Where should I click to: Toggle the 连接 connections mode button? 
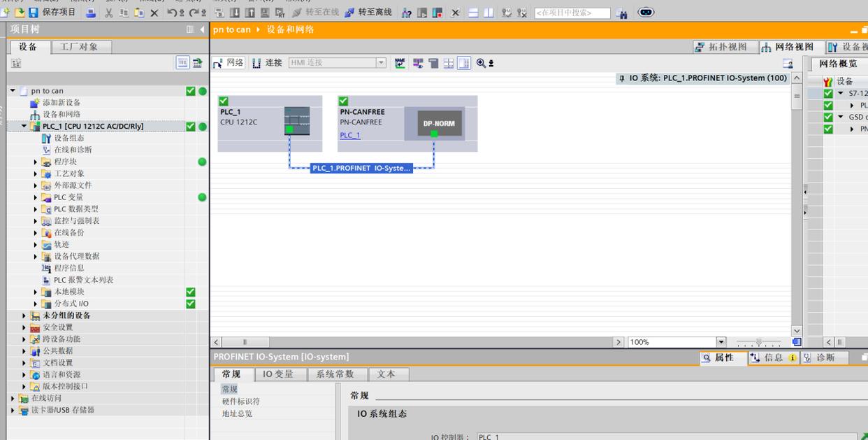pyautogui.click(x=267, y=63)
